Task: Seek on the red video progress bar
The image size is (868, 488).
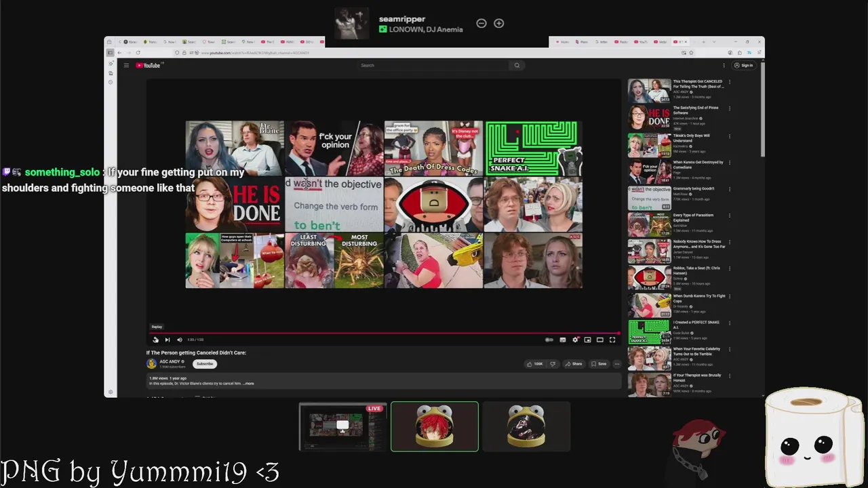Action: click(384, 333)
